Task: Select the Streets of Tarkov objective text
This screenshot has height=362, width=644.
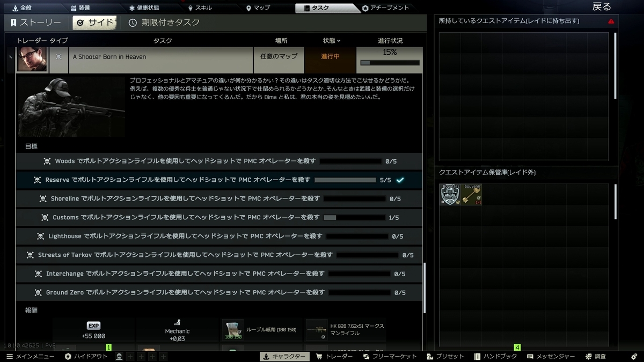Action: (185, 255)
